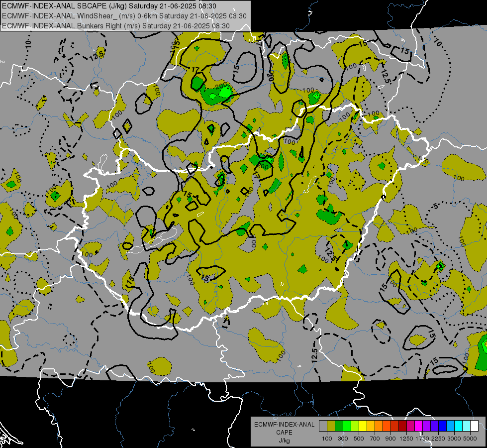This screenshot has width=487, height=448.
Task: Click the olive swatch in CAPE legend
Action: (331, 426)
